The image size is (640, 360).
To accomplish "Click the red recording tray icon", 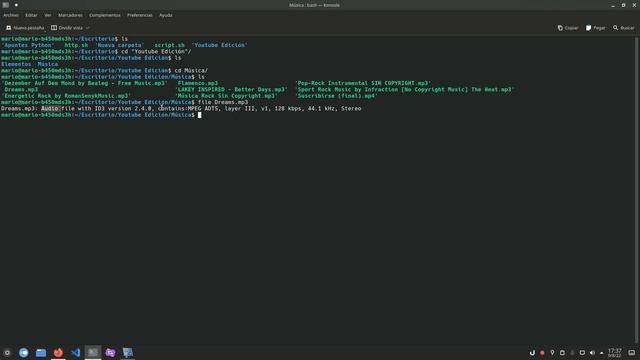I will coord(542,353).
